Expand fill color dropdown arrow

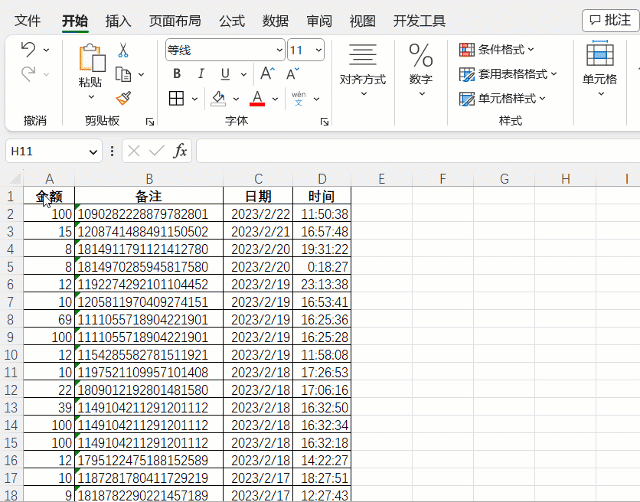coord(236,99)
